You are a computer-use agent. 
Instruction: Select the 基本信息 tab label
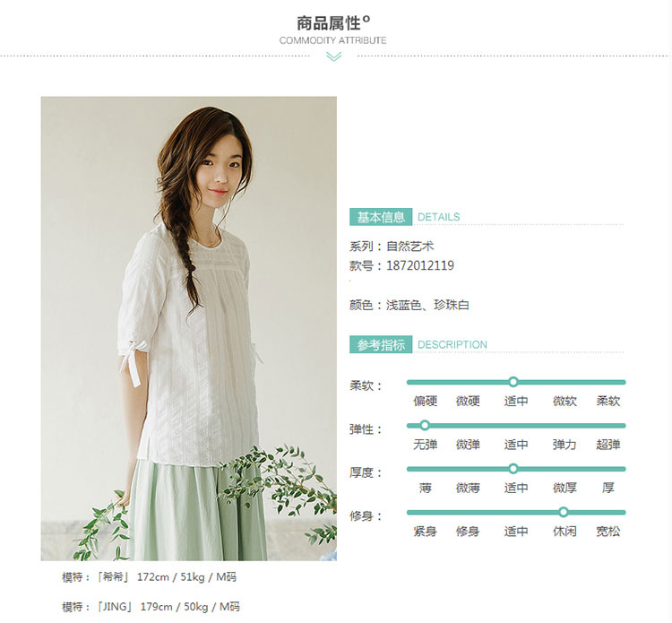381,217
